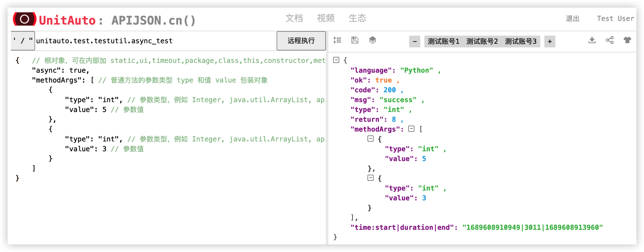Open the list view icon in toolbar
Screen dimensions: 644x252
tap(337, 40)
